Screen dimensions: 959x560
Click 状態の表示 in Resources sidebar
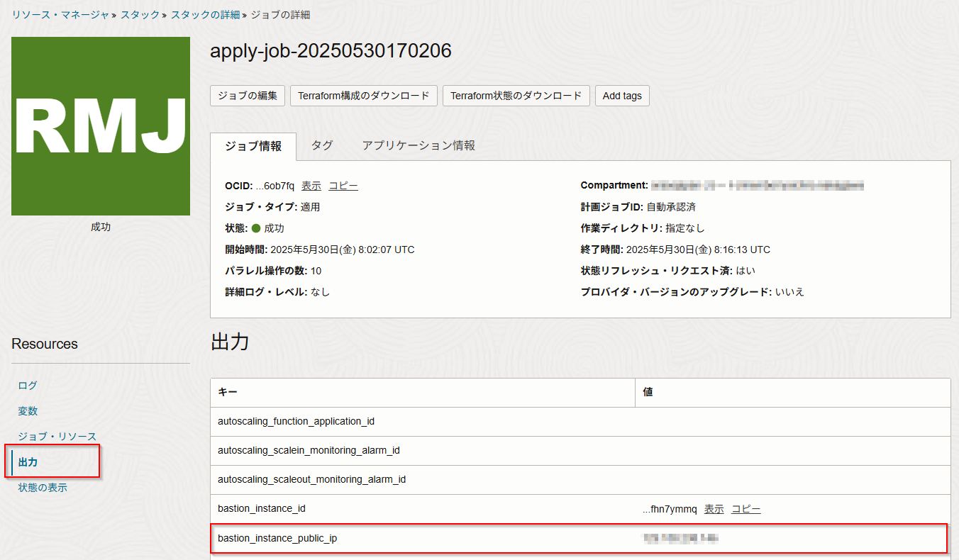click(43, 488)
